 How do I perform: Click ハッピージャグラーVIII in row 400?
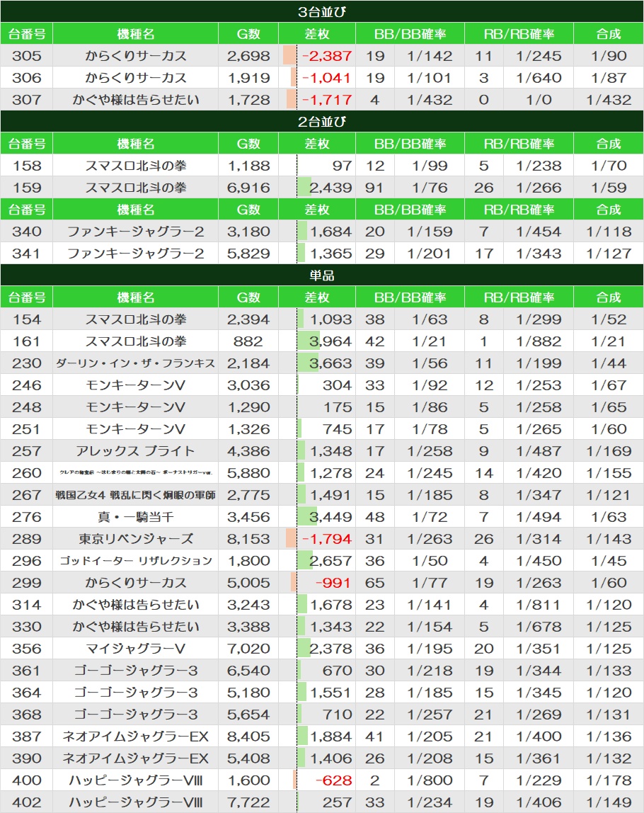(136, 780)
